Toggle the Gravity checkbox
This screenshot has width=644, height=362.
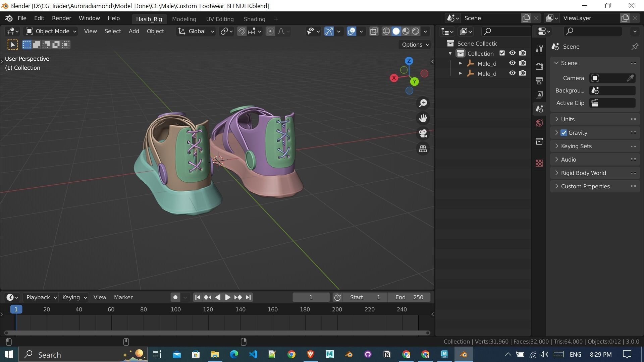click(x=564, y=133)
